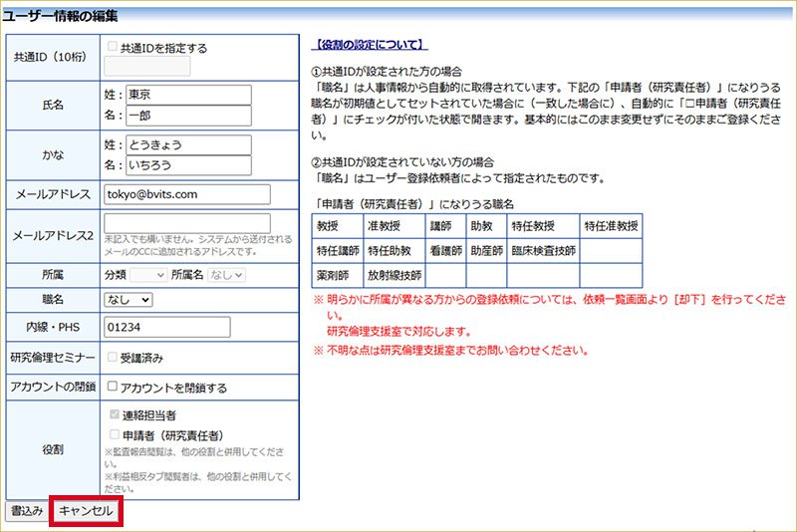Toggle the 連絡担当者 checkbox

(x=115, y=414)
